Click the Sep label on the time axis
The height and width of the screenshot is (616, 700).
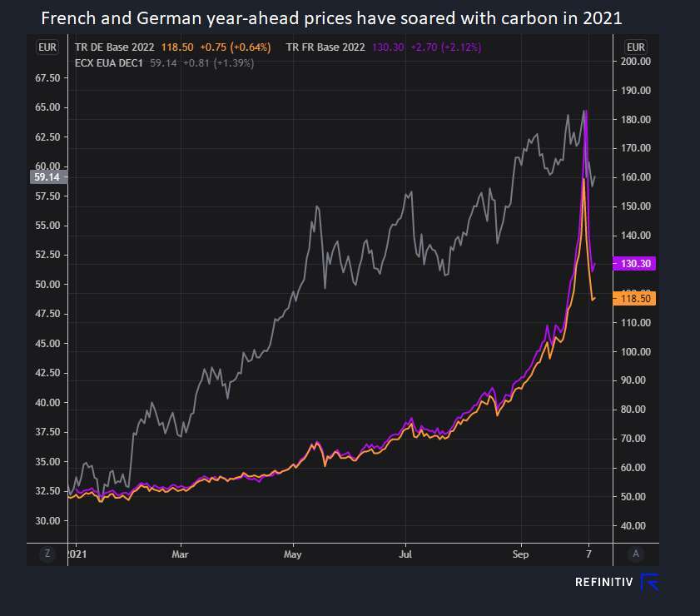coord(520,553)
